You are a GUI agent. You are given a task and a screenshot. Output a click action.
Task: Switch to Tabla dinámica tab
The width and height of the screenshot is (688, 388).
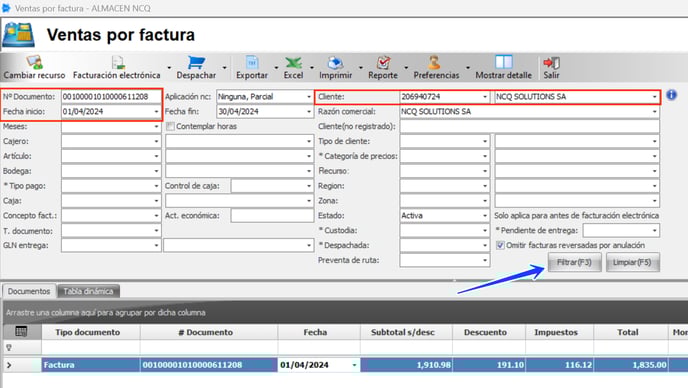point(88,291)
